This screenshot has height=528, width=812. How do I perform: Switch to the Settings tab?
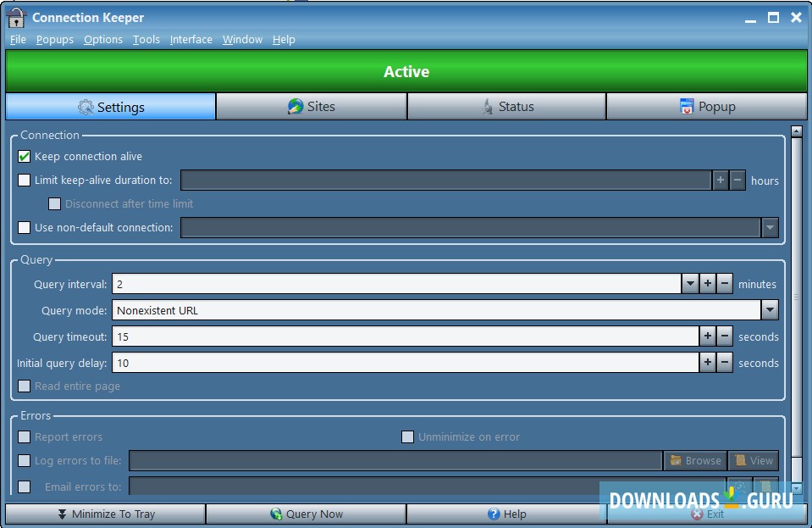(111, 107)
